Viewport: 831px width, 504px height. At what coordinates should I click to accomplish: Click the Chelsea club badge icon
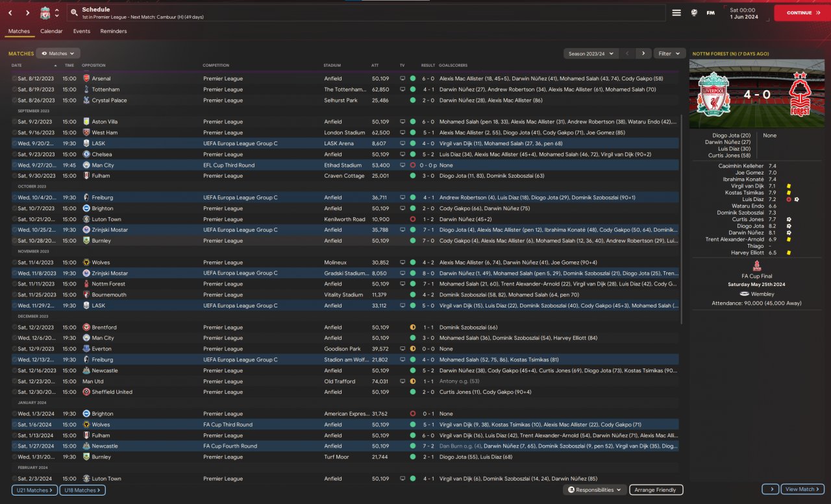[x=86, y=154]
